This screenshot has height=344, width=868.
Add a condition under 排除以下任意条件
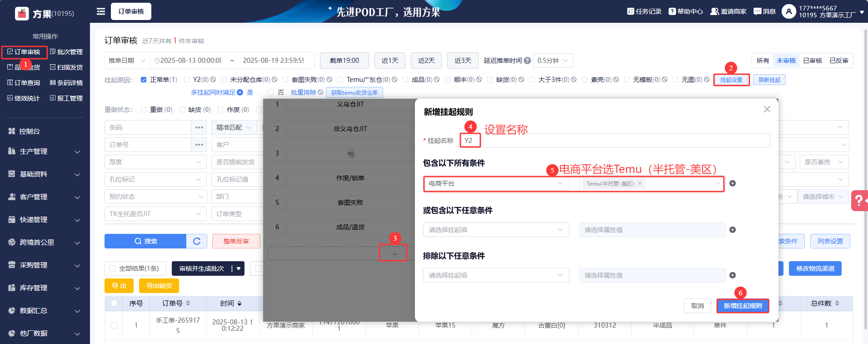click(733, 275)
